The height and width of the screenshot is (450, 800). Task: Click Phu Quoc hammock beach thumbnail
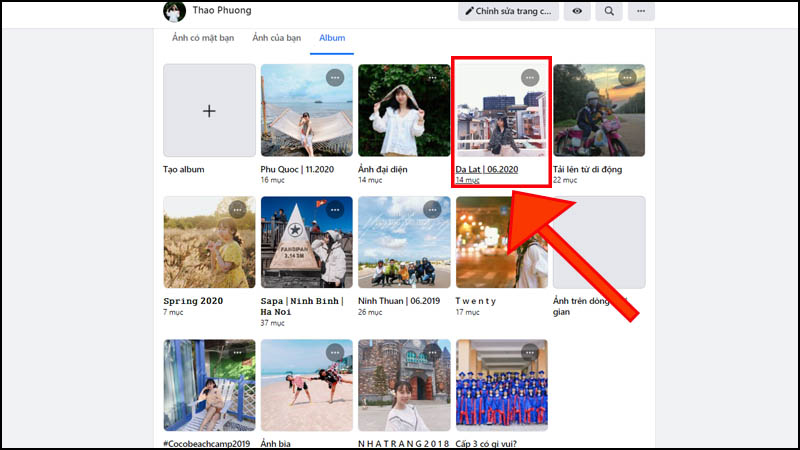click(307, 111)
